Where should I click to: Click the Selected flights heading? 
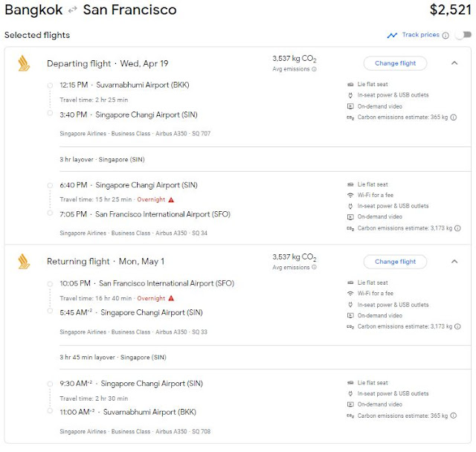pyautogui.click(x=37, y=35)
